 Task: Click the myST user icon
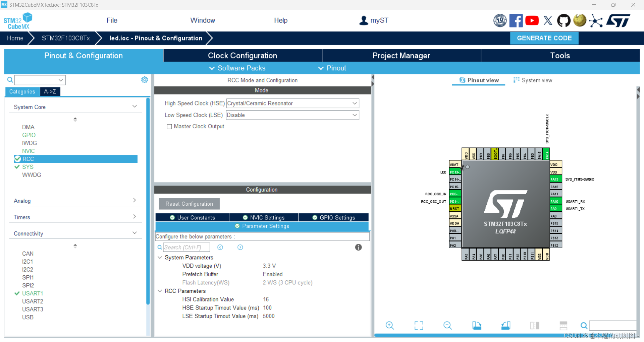pos(364,20)
